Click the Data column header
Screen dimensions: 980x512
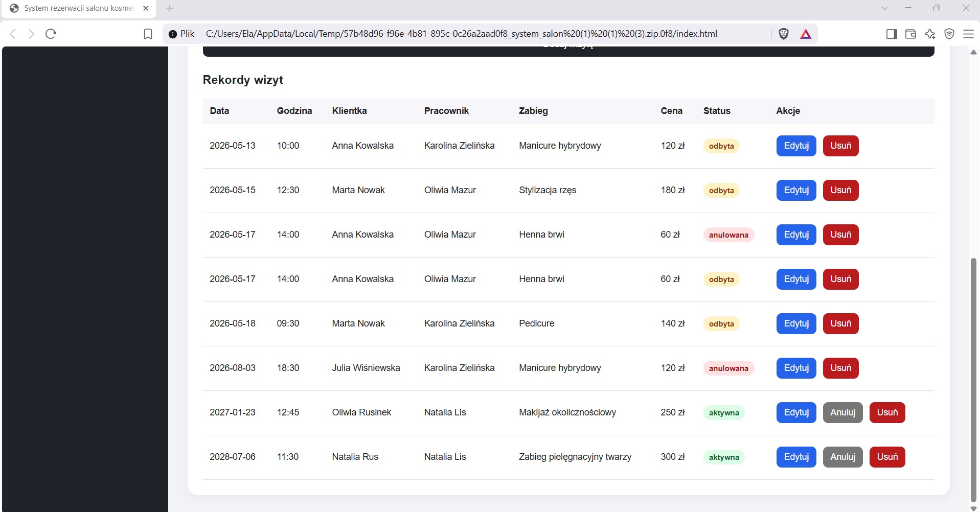pos(219,111)
